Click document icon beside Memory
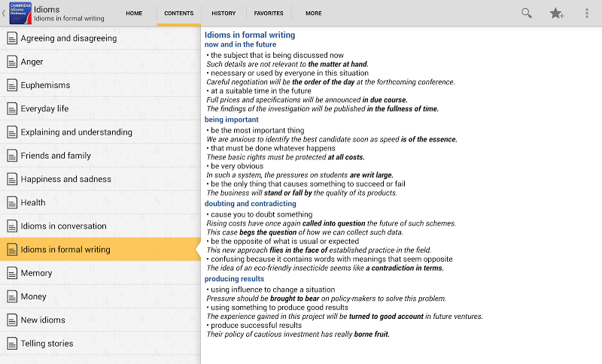This screenshot has height=364, width=602. 12,273
